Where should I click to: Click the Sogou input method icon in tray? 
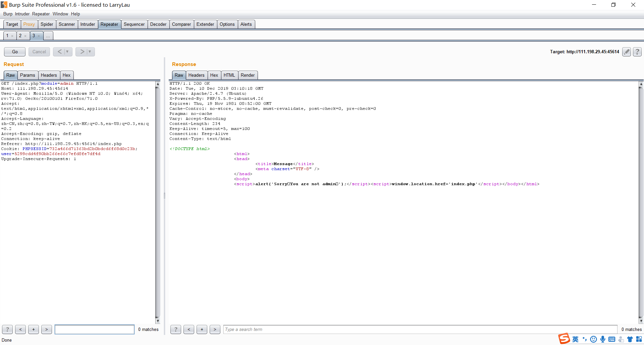click(x=564, y=339)
